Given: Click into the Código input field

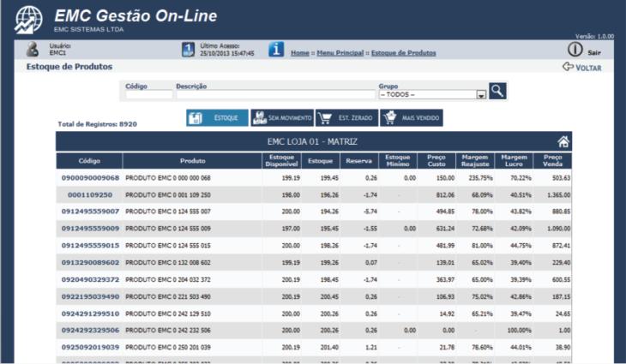Looking at the screenshot, I should click(149, 95).
